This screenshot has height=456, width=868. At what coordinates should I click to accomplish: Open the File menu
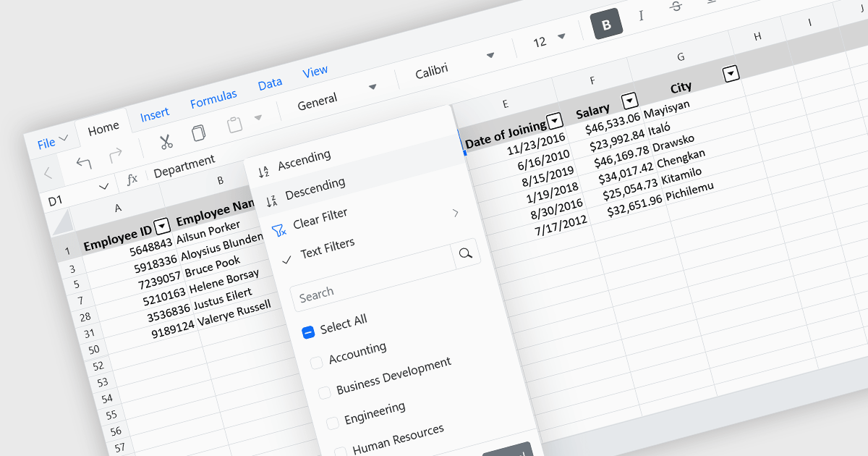(x=52, y=141)
